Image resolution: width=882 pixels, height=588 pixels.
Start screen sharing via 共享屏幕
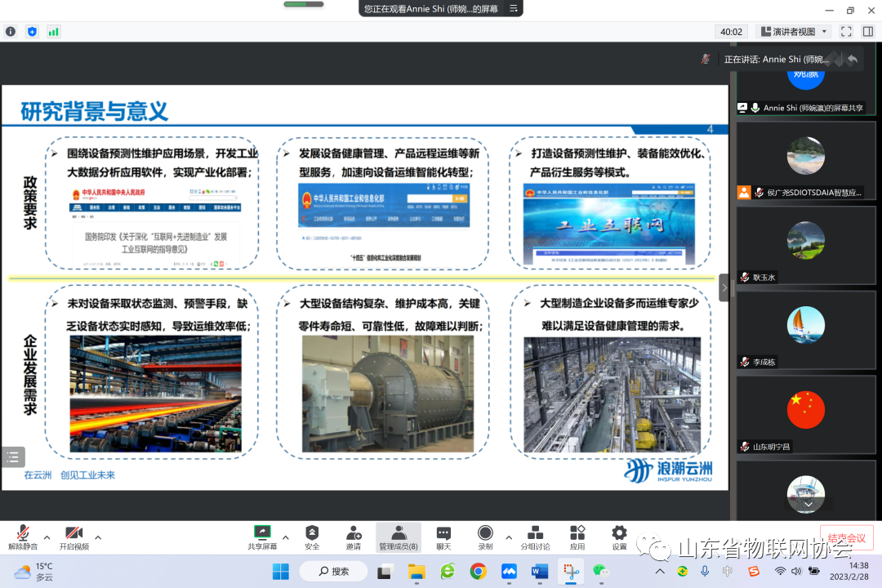262,537
